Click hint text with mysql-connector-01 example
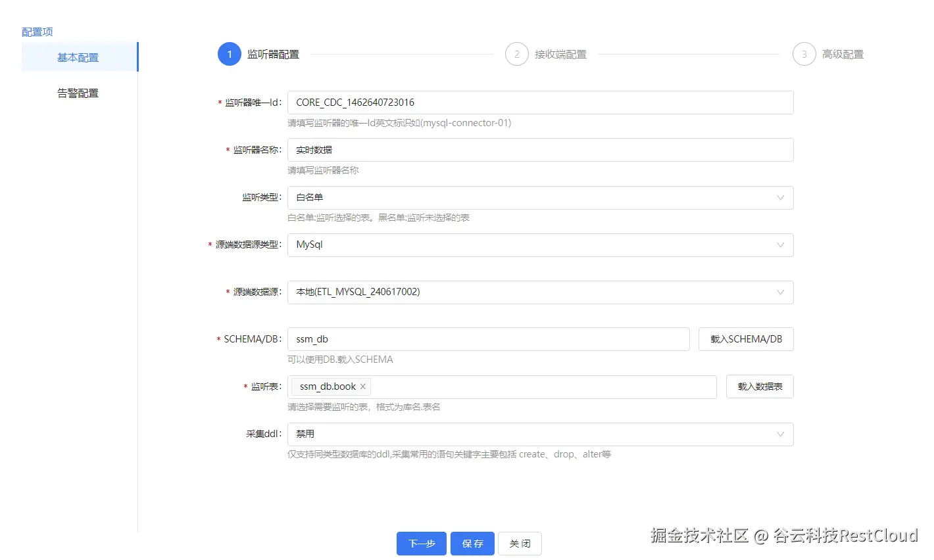Viewport: 934px width, 560px height. (x=399, y=123)
